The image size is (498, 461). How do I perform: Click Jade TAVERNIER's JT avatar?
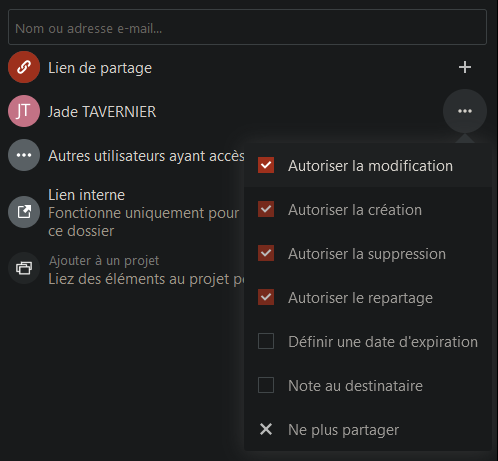24,111
